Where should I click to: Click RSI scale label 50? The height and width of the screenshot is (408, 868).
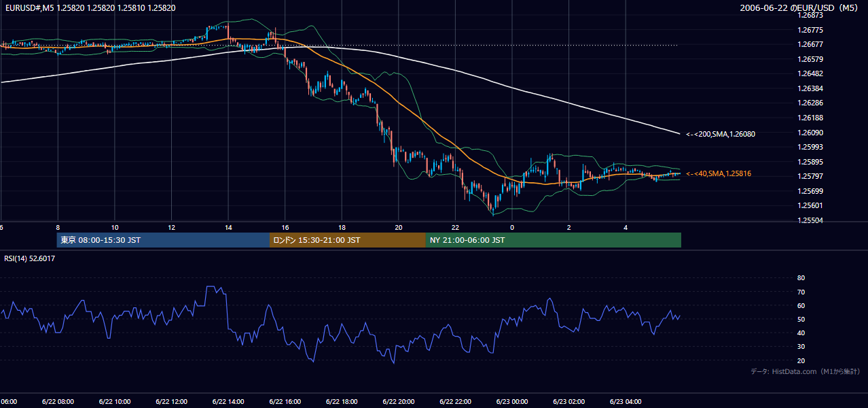pos(801,319)
